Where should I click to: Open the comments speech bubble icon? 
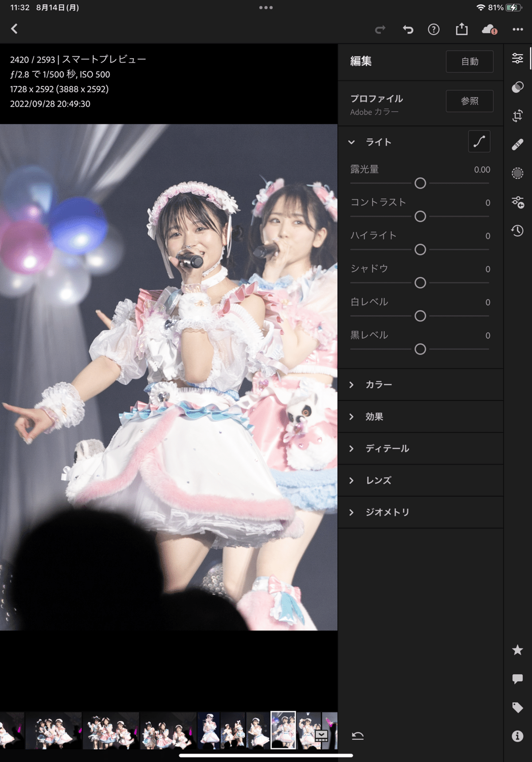click(517, 679)
